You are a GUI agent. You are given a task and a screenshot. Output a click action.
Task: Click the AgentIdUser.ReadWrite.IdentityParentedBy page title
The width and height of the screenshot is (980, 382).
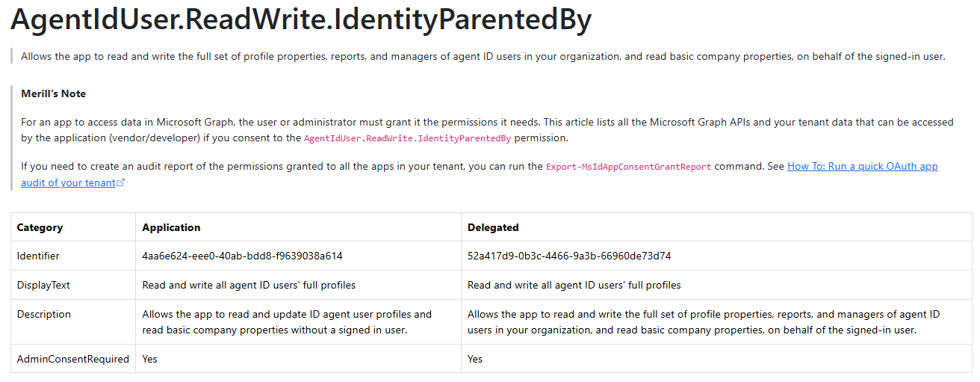pos(300,21)
